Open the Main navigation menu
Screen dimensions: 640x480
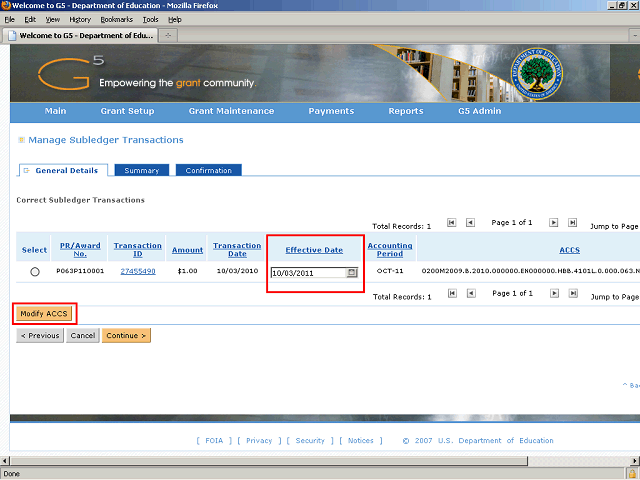(56, 111)
